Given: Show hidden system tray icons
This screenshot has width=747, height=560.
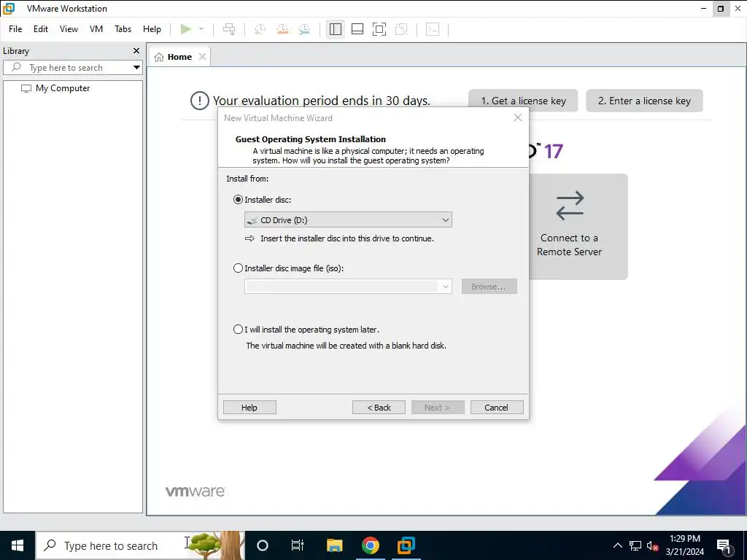Looking at the screenshot, I should click(617, 545).
